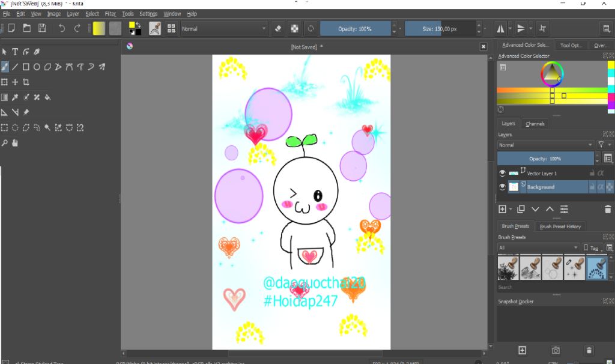615x364 pixels.
Task: Open brush presets tag filter dropdown
Action: click(538, 247)
